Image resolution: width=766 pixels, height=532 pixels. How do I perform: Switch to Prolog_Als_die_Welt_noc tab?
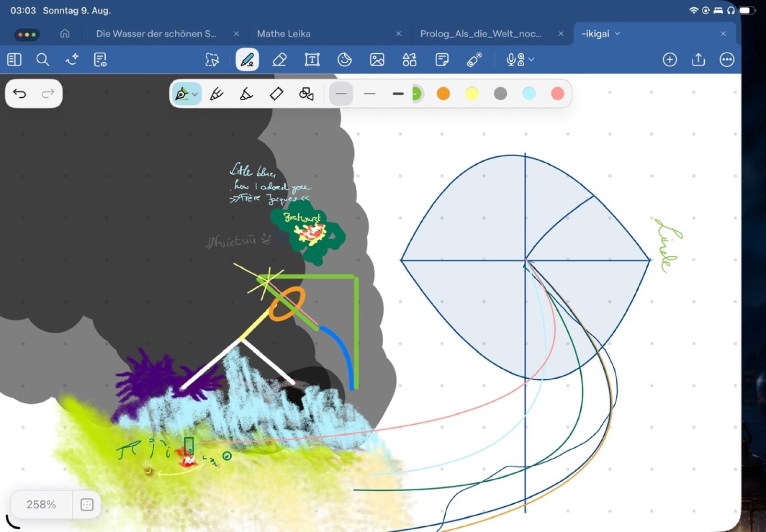pyautogui.click(x=481, y=34)
